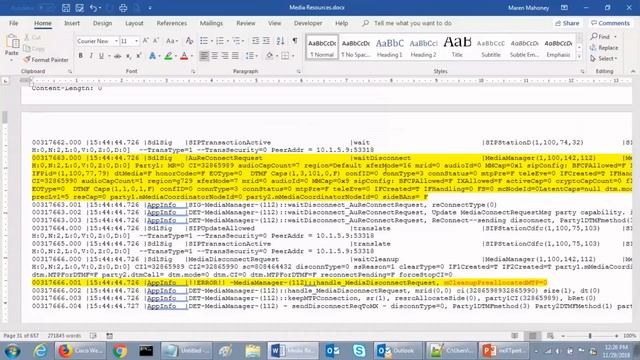Open the Change Case Aa dropdown

coord(171,41)
